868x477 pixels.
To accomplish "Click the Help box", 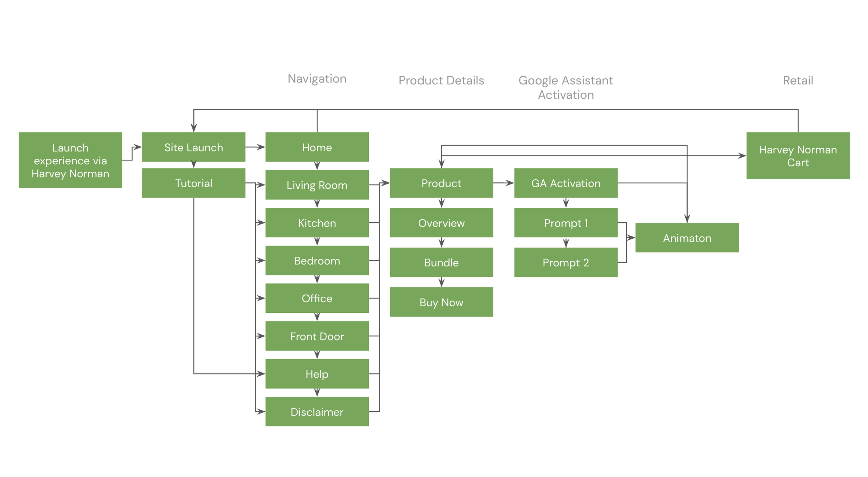I will click(317, 374).
